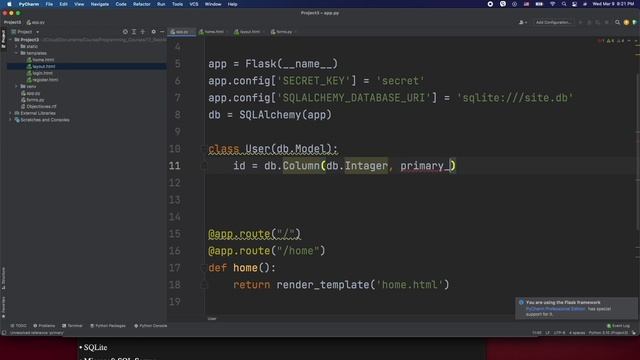Screen dimensions: 640x360
Task: Open the Navigate menu
Action: (x=100, y=4)
